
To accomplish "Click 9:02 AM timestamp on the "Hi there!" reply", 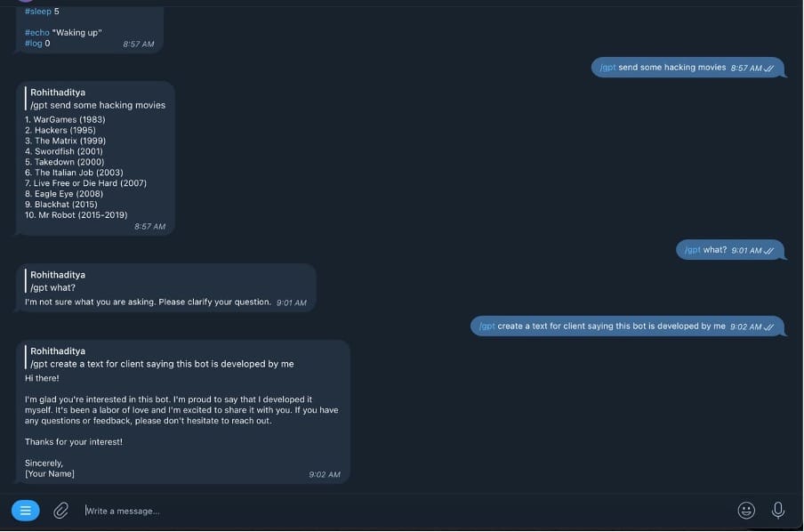I will pos(325,475).
